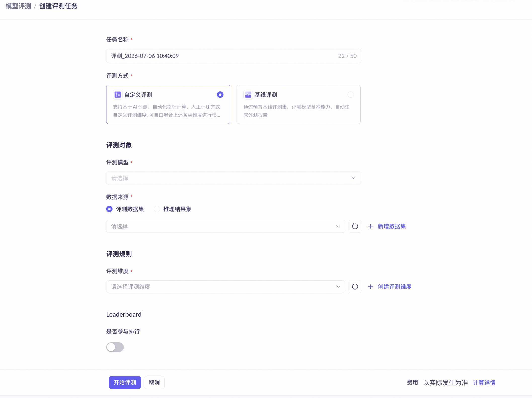This screenshot has height=398, width=532.
Task: Click the 基线评测 description card text
Action: (296, 111)
